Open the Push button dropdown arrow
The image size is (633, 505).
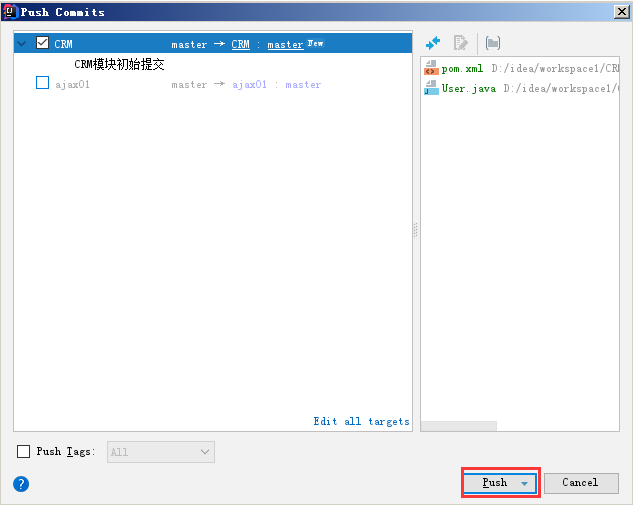[x=524, y=483]
